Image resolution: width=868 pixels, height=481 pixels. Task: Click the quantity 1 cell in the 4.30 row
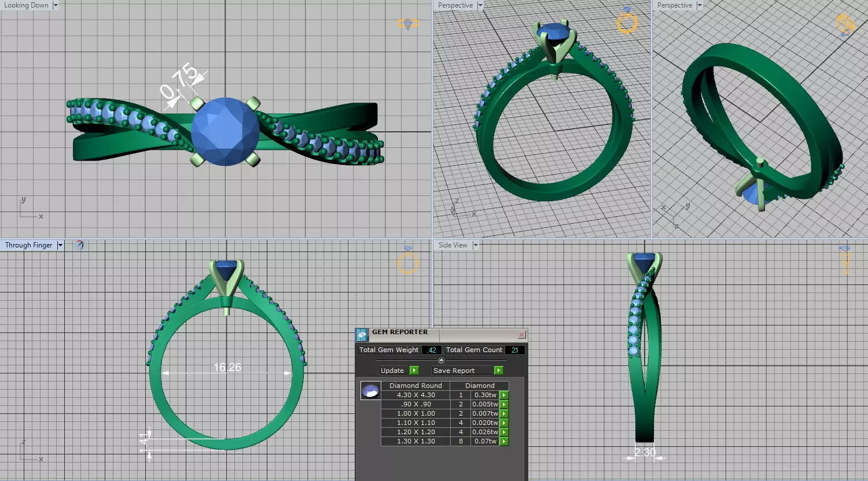[461, 395]
